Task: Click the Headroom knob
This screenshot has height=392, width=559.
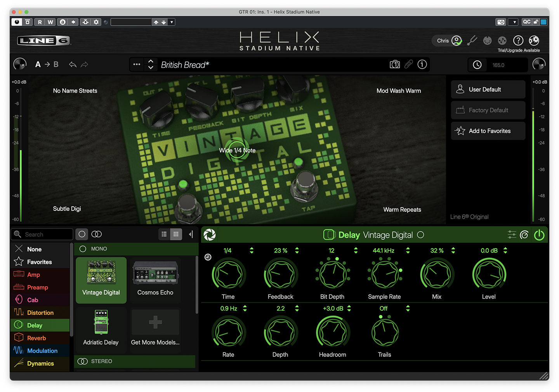Action: (333, 332)
